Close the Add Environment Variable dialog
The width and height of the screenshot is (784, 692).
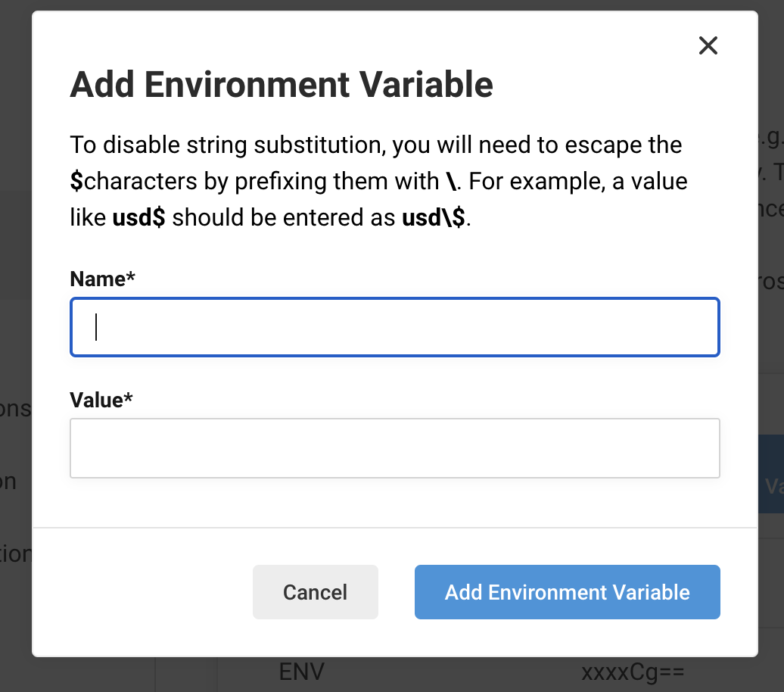pyautogui.click(x=708, y=46)
